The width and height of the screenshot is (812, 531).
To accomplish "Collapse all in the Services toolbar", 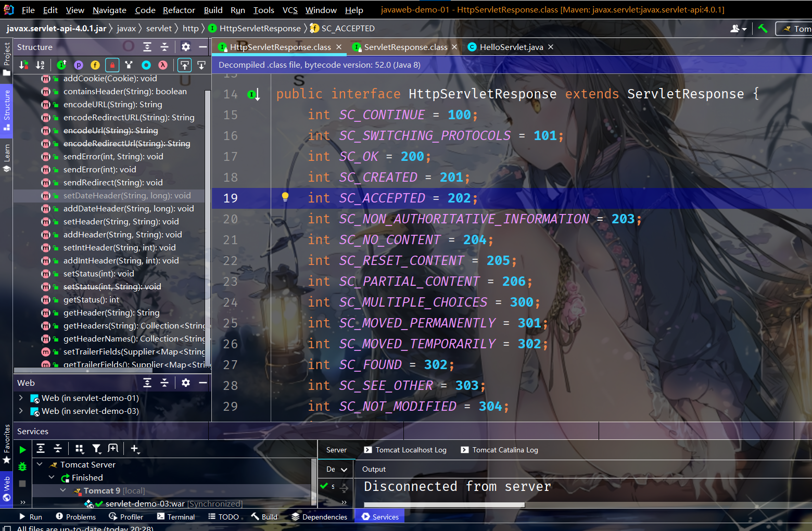I will 58,449.
